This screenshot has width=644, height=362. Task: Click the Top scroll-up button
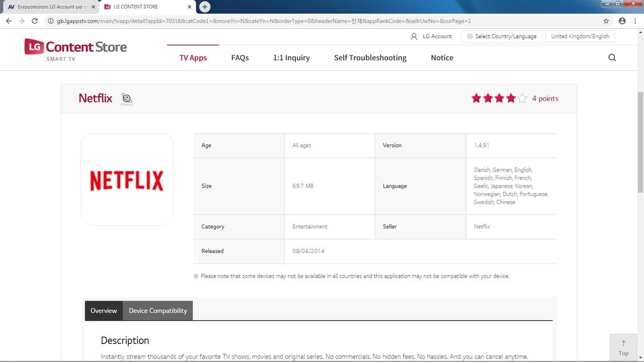click(x=623, y=347)
